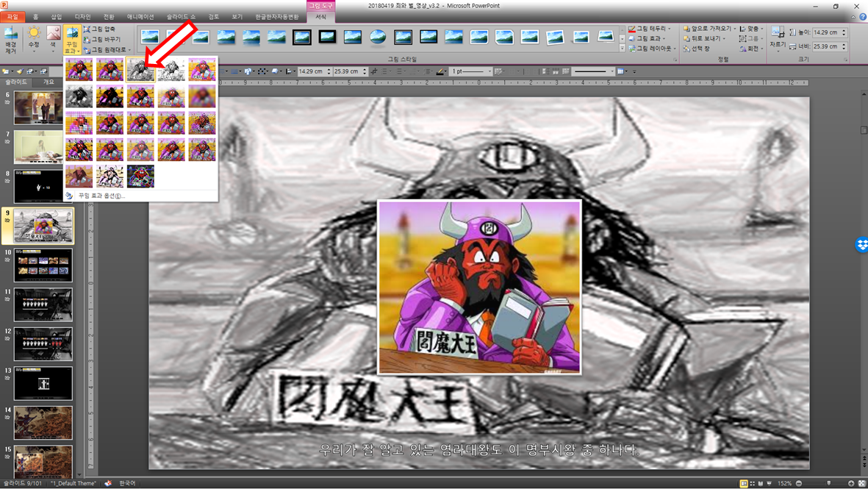868x489 pixels.
Task: Open the 파일 (File) tab
Action: [12, 17]
